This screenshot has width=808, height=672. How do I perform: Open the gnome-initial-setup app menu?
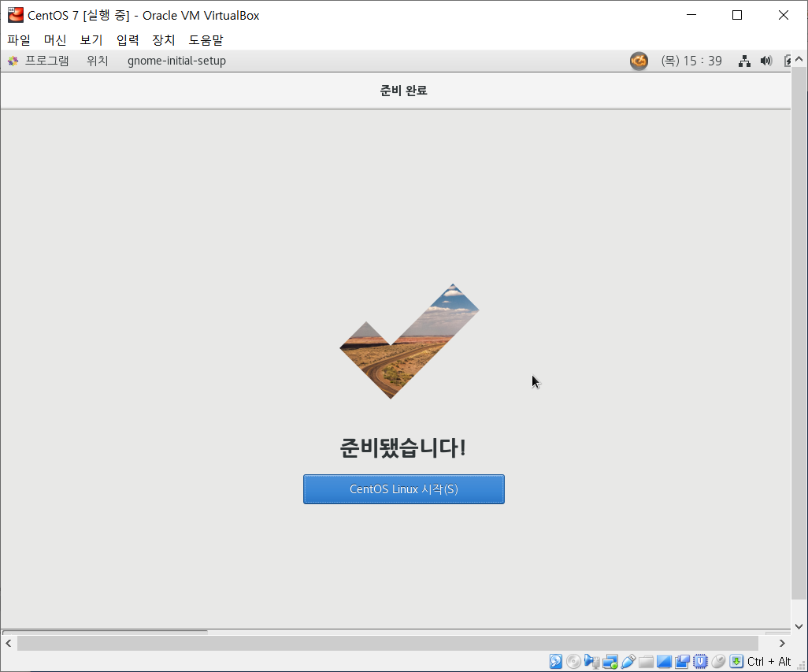[176, 61]
